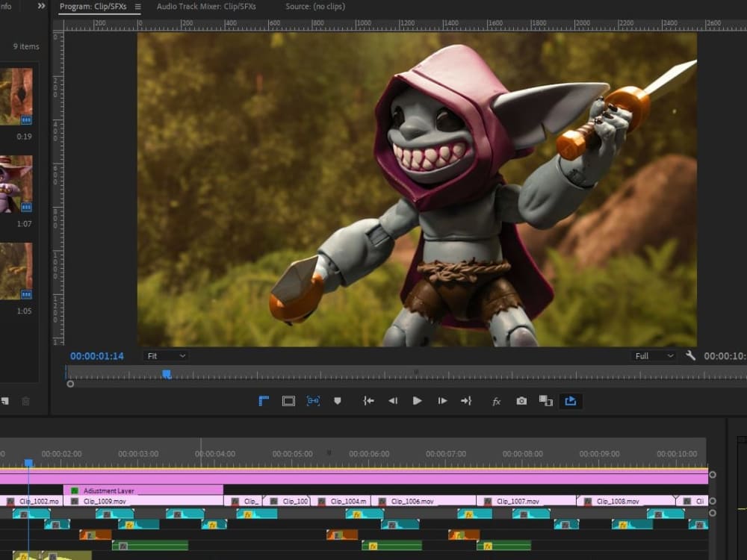Screen dimensions: 747x560
Task: Click the marker near 00:00:05:00 on ruler
Action: 329,452
